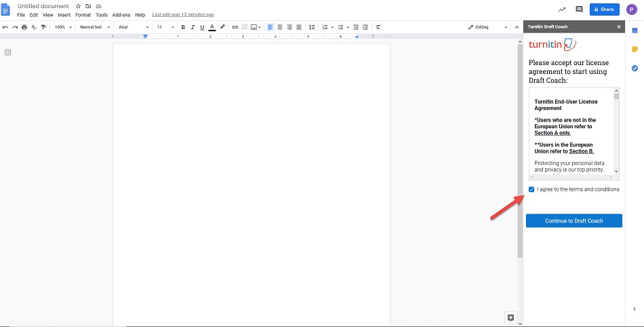Open the Add-ons menu
The height and width of the screenshot is (327, 644).
coord(121,15)
